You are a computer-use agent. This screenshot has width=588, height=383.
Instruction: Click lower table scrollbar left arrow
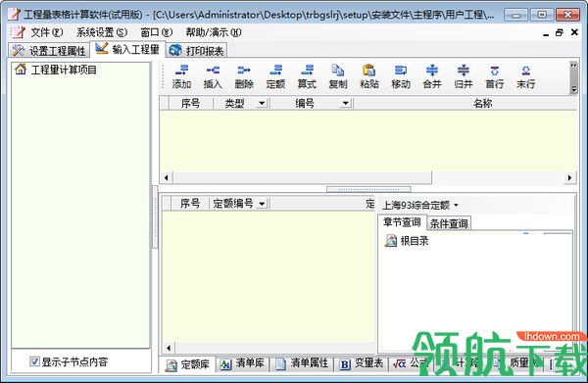pos(168,348)
